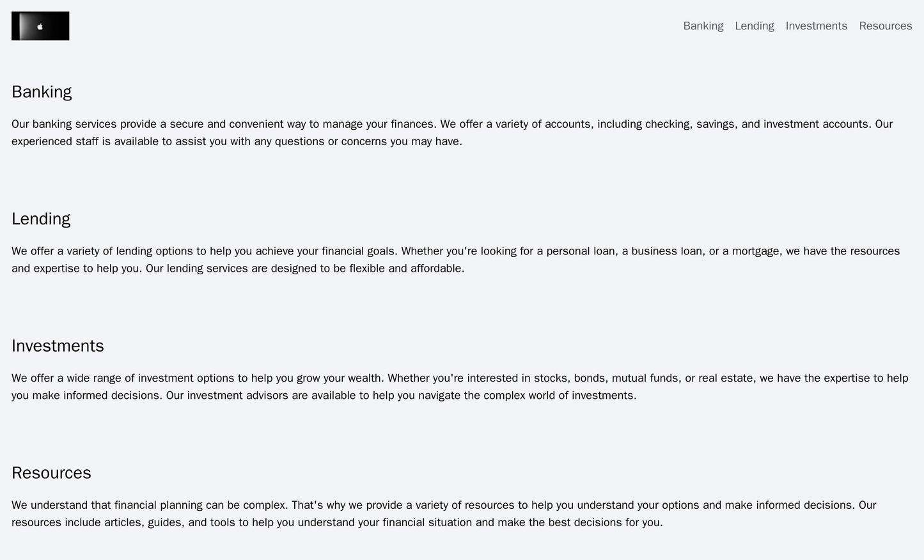Image resolution: width=924 pixels, height=560 pixels.
Task: Click the Lending options description paragraph
Action: (448, 260)
